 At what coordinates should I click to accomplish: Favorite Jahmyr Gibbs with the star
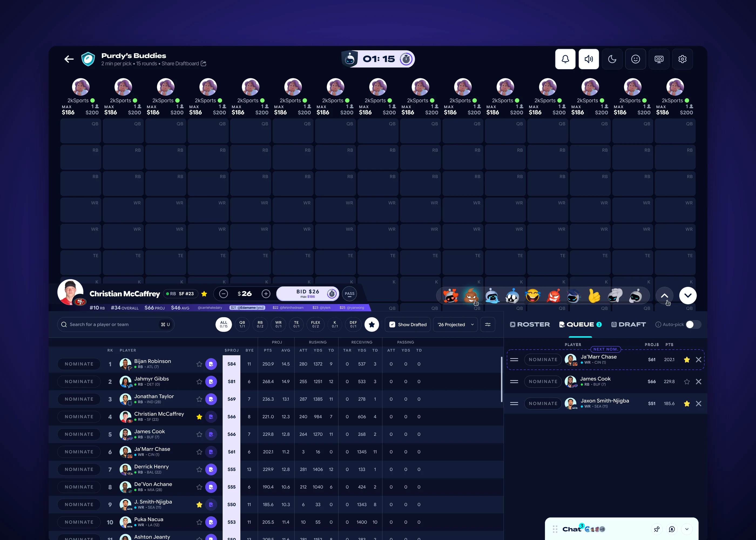click(199, 382)
